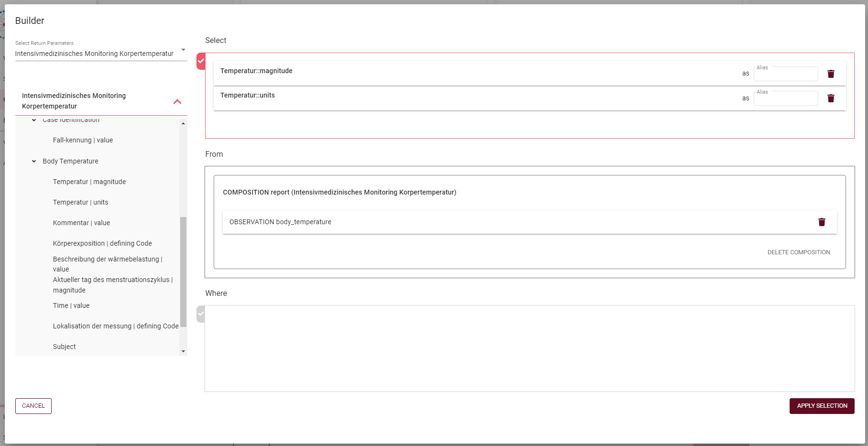868x446 pixels.
Task: Select Kommentar | value in tree
Action: [x=81, y=223]
